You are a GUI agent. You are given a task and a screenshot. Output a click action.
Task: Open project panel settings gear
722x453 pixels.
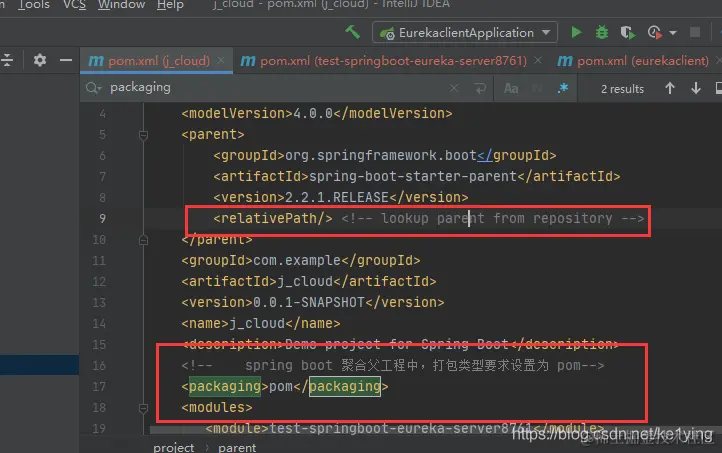tap(40, 60)
